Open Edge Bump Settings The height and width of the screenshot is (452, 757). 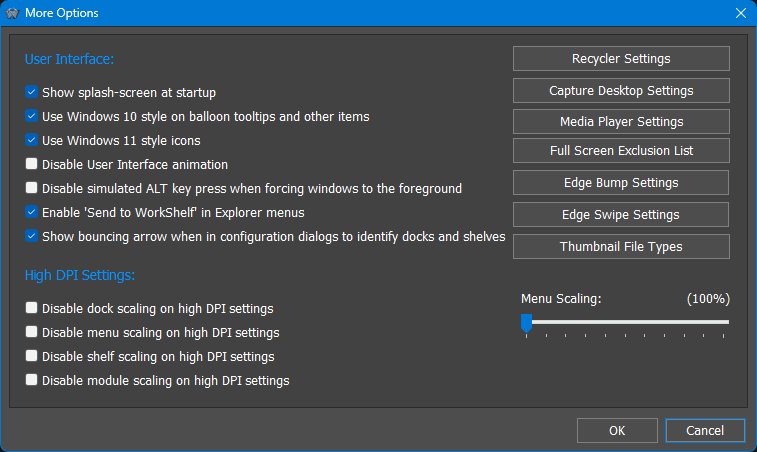click(x=621, y=183)
